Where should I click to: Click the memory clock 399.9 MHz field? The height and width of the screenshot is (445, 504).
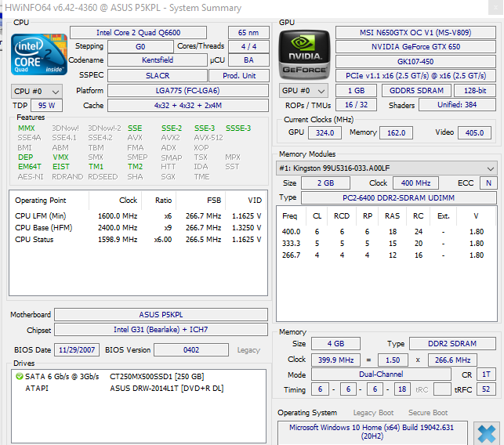point(336,360)
